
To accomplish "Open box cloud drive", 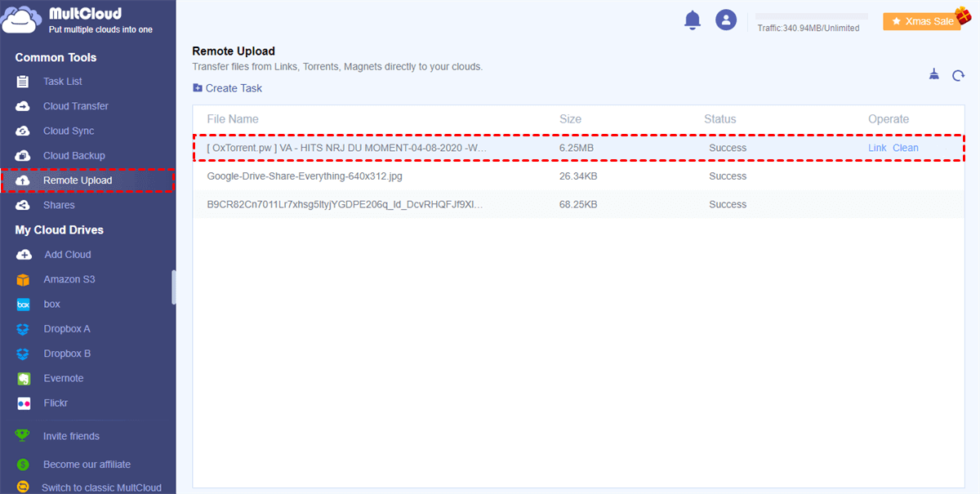I will (52, 304).
